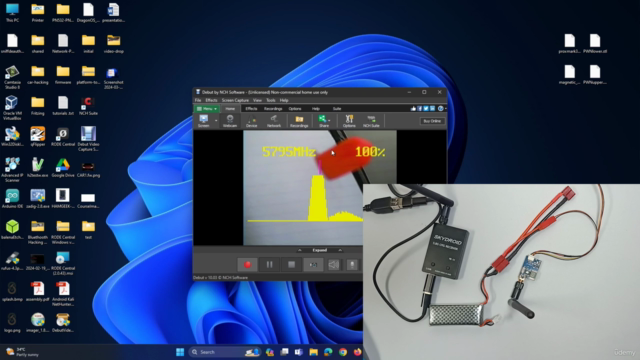Start recording with the red Record button
This screenshot has height=360, width=640.
(x=247, y=265)
